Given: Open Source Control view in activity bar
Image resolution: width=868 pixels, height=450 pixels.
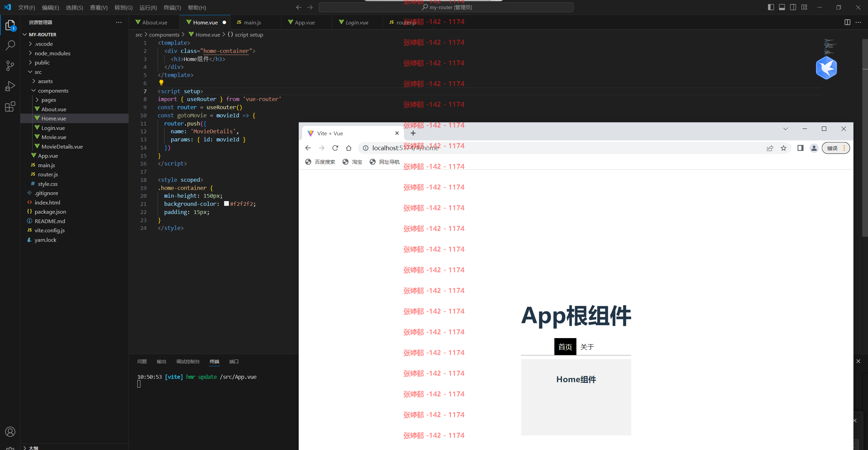Looking at the screenshot, I should (x=10, y=66).
